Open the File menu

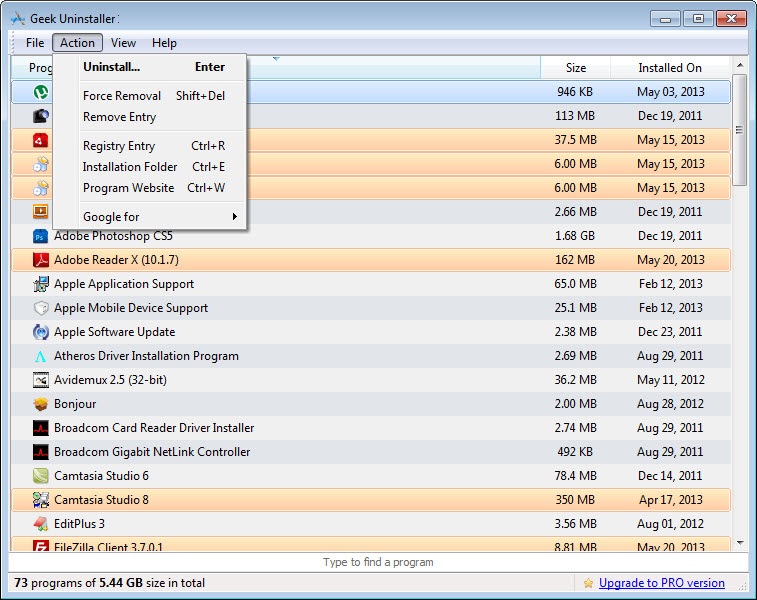pyautogui.click(x=35, y=43)
